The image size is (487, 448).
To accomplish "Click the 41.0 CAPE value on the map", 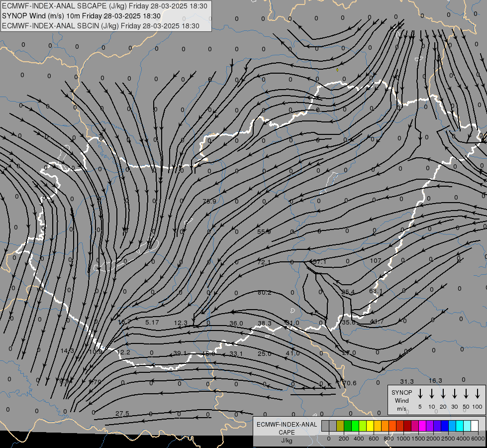I will coord(293,353).
